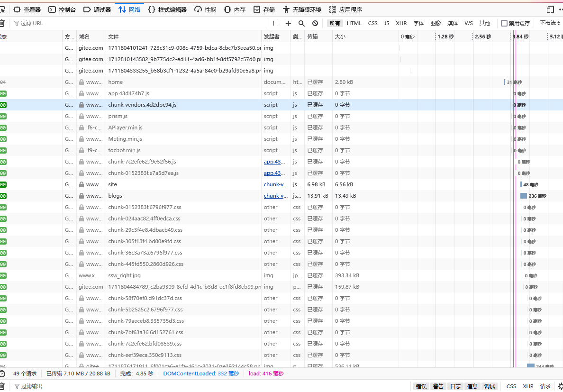Toggle the responsive design mode icon
This screenshot has width=563, height=392.
point(550,9)
